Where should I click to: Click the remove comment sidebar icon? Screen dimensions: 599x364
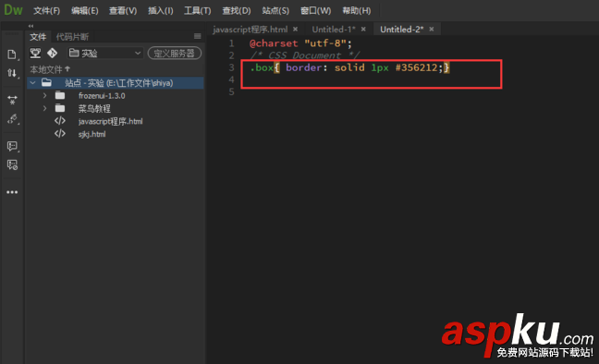(12, 164)
